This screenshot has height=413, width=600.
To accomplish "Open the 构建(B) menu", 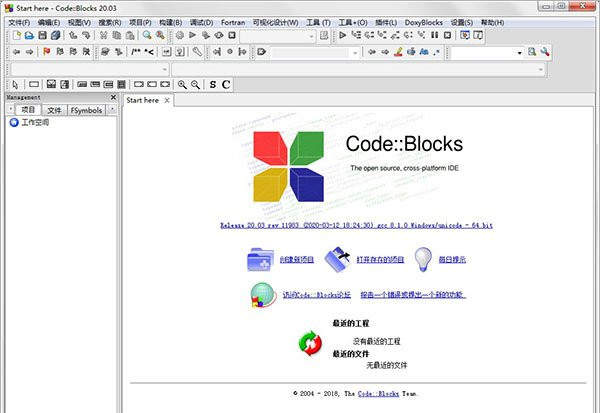I will [x=171, y=23].
